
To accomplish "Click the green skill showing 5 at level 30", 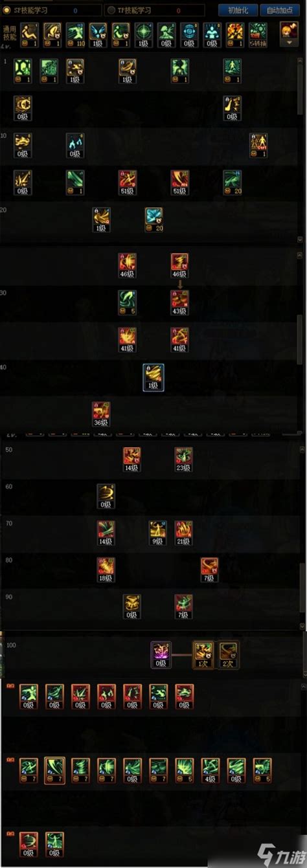I will [x=127, y=302].
